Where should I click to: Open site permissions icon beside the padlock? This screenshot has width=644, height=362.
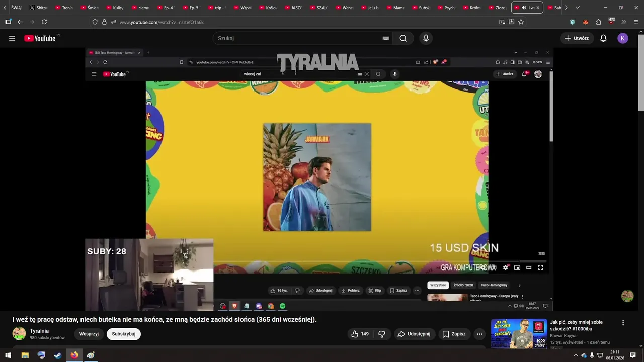114,22
